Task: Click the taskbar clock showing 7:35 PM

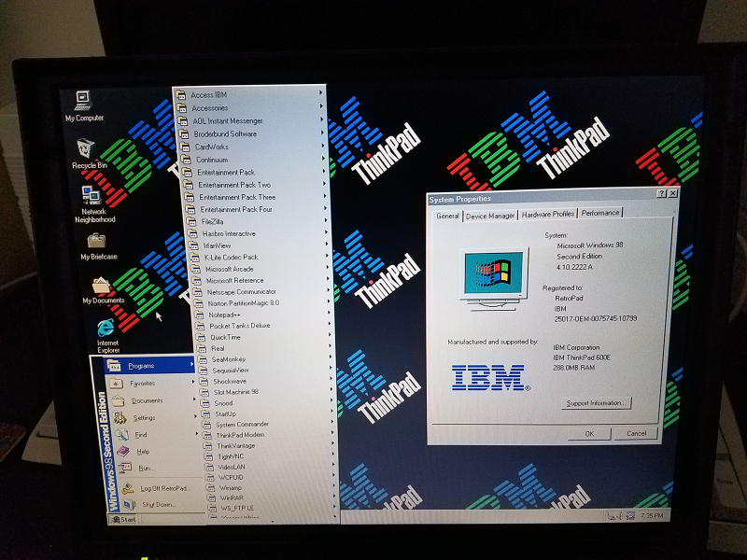Action: (x=652, y=515)
